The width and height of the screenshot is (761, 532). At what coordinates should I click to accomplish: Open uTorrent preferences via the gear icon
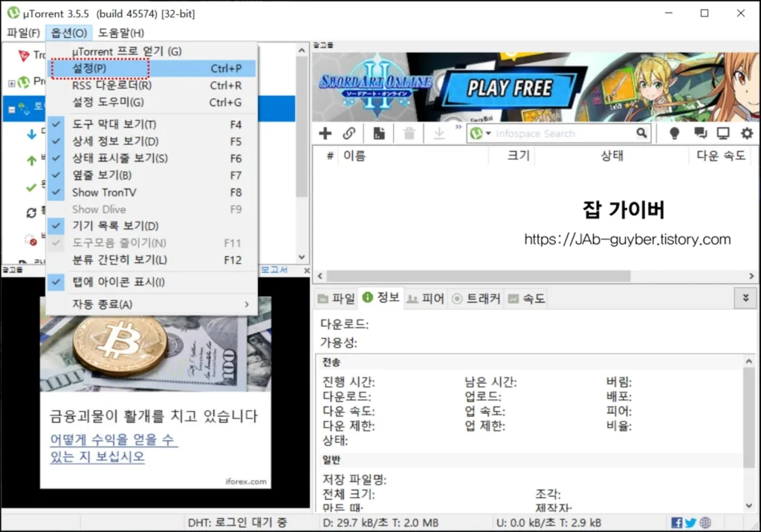746,132
